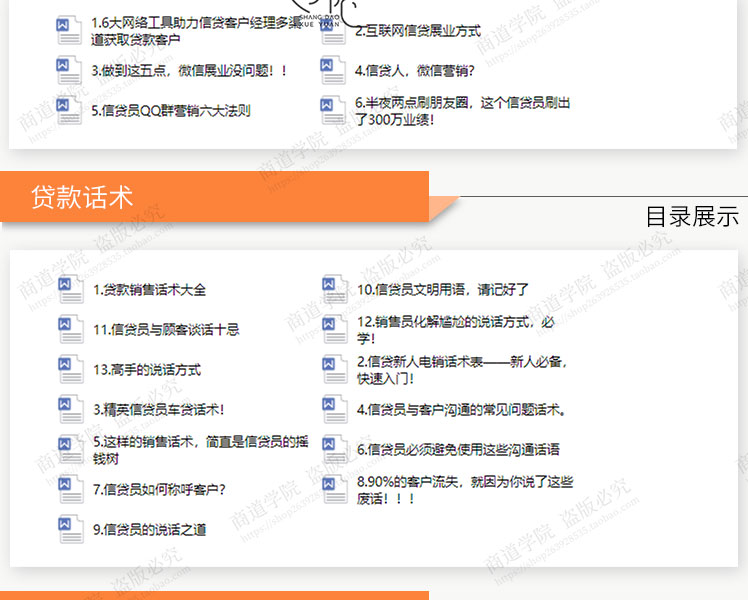748x600 pixels.
Task: Select Word icon next to 11.信贷员与顾客谈话十忌
Action: point(70,329)
